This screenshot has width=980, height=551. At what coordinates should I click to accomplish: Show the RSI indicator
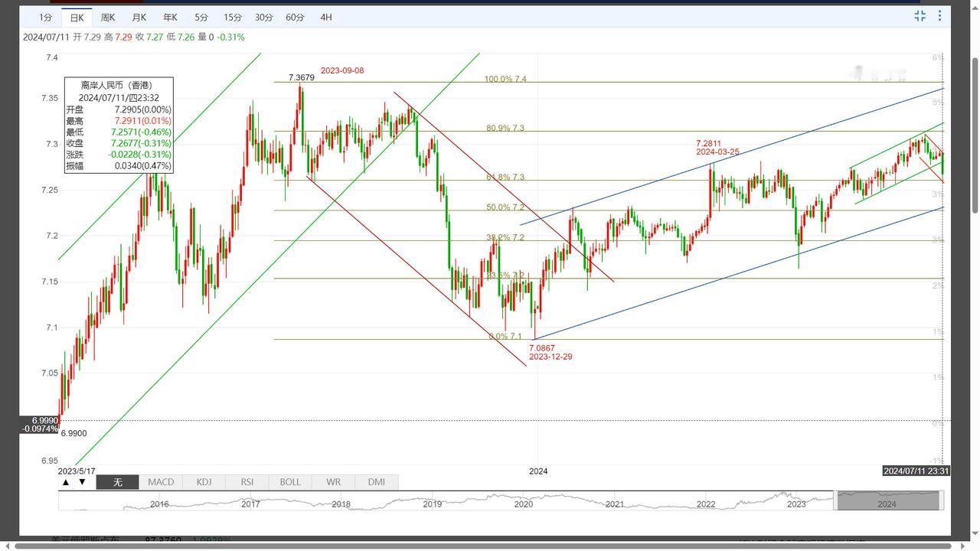point(247,482)
